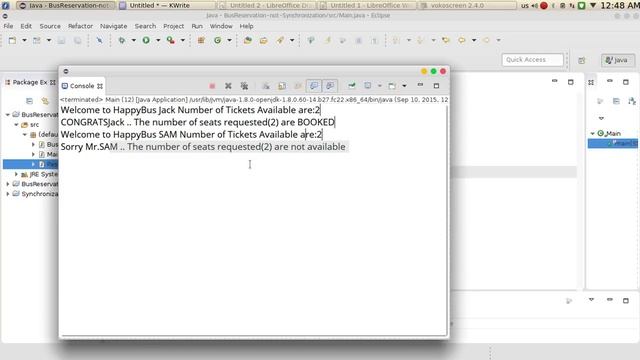Select the Package Explorer tab
Screen dimensions: 640x360
[30, 82]
